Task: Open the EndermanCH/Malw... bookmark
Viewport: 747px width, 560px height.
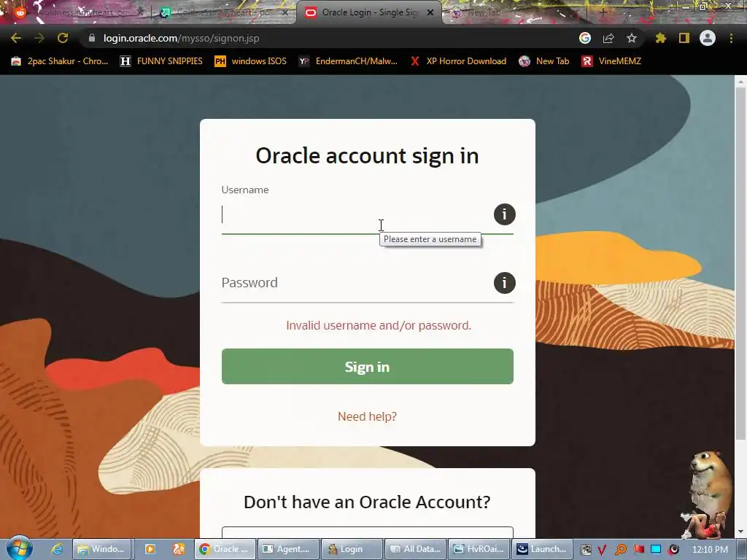Action: [x=348, y=61]
